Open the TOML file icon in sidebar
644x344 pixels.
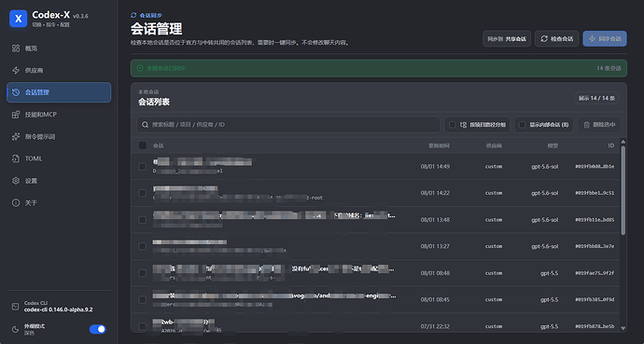point(16,158)
